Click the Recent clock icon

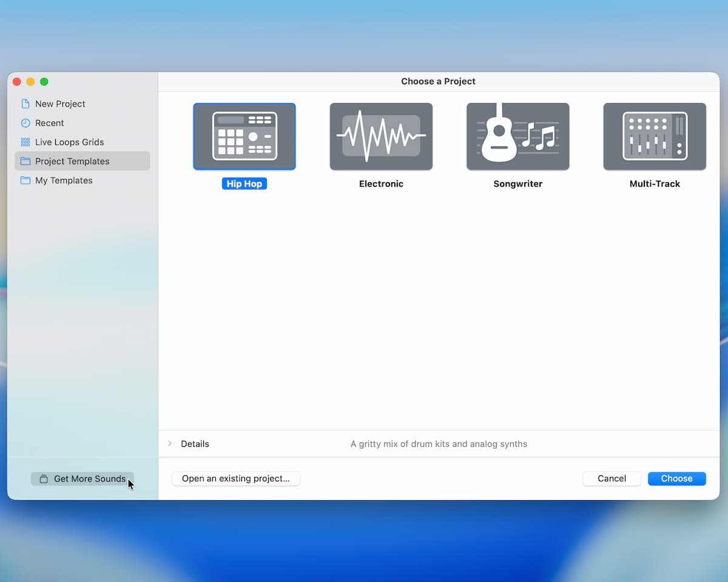(x=25, y=123)
